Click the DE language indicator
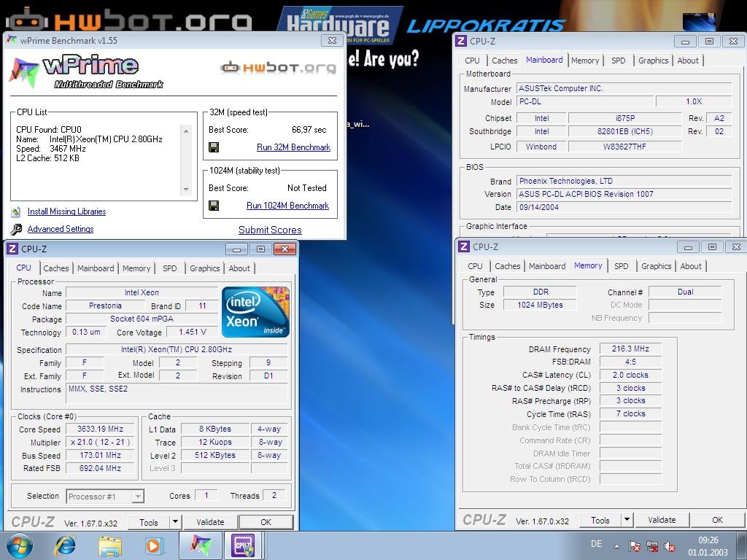The width and height of the screenshot is (747, 560). [596, 544]
